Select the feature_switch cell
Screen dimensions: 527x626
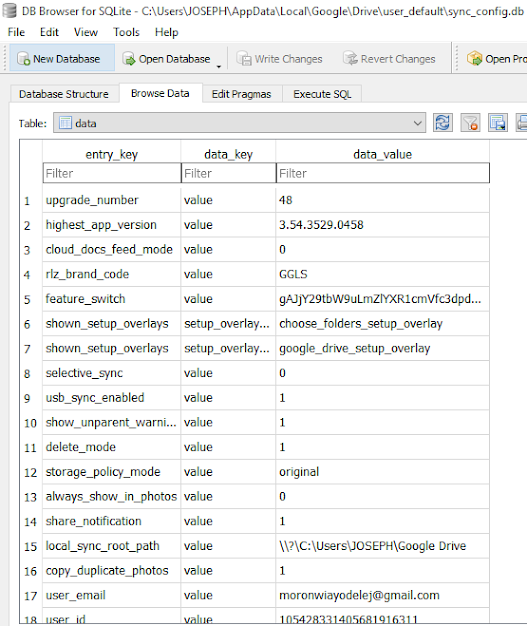pyautogui.click(x=112, y=299)
